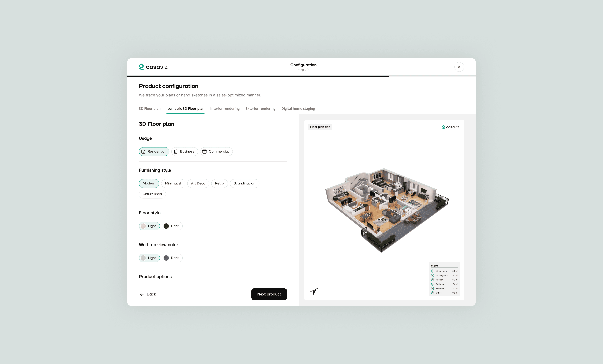
Task: Click the Business building icon
Action: point(175,152)
